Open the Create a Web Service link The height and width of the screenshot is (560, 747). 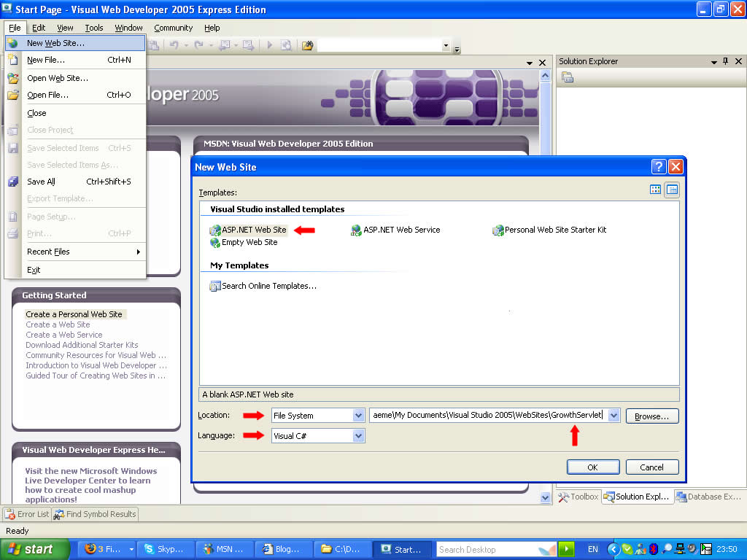click(x=64, y=335)
